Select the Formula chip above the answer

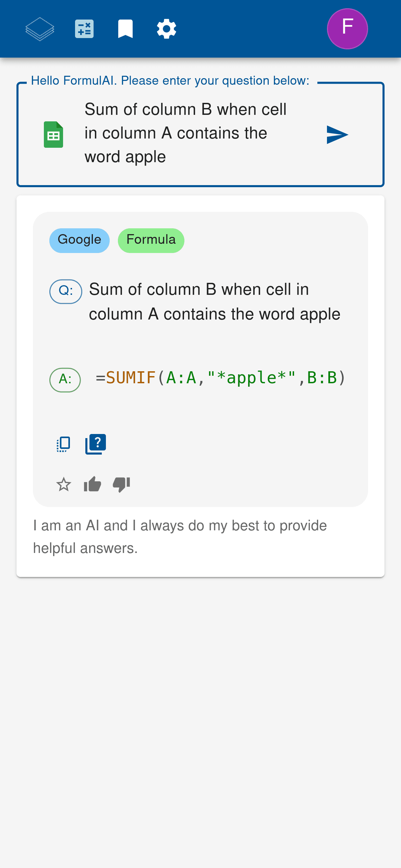(x=151, y=240)
